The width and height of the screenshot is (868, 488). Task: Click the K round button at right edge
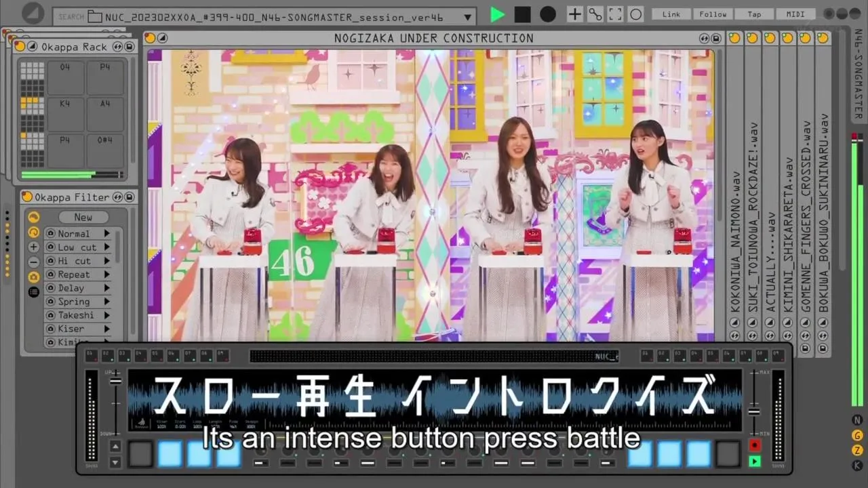pos(858,465)
